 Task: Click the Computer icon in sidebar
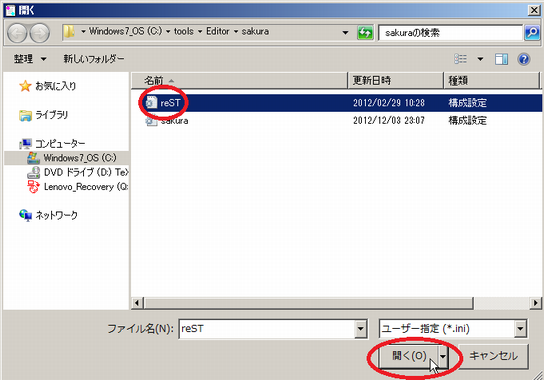pyautogui.click(x=25, y=143)
